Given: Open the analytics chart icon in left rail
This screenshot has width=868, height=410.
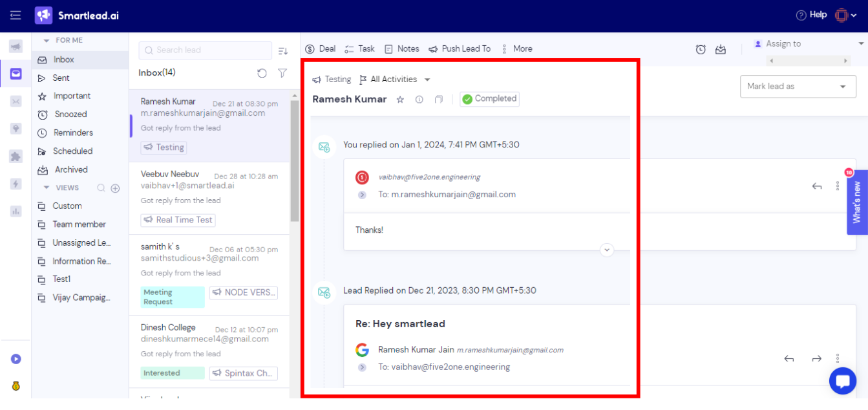Looking at the screenshot, I should 15,211.
